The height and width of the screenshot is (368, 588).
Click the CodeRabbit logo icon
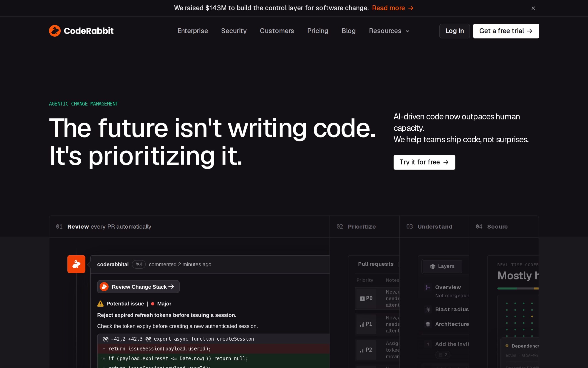point(55,31)
